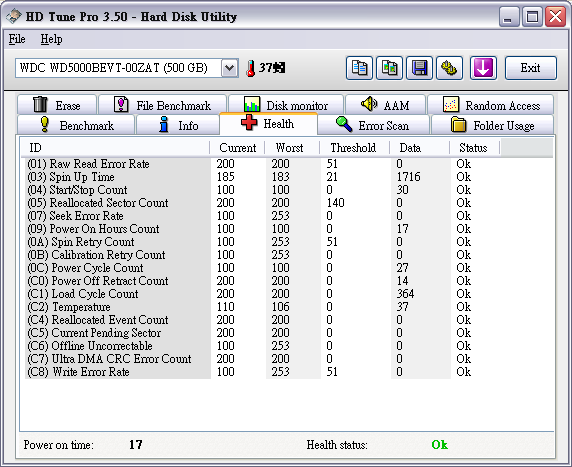Expand the hard drive selection dropdown
The width and height of the screenshot is (572, 467).
point(230,68)
